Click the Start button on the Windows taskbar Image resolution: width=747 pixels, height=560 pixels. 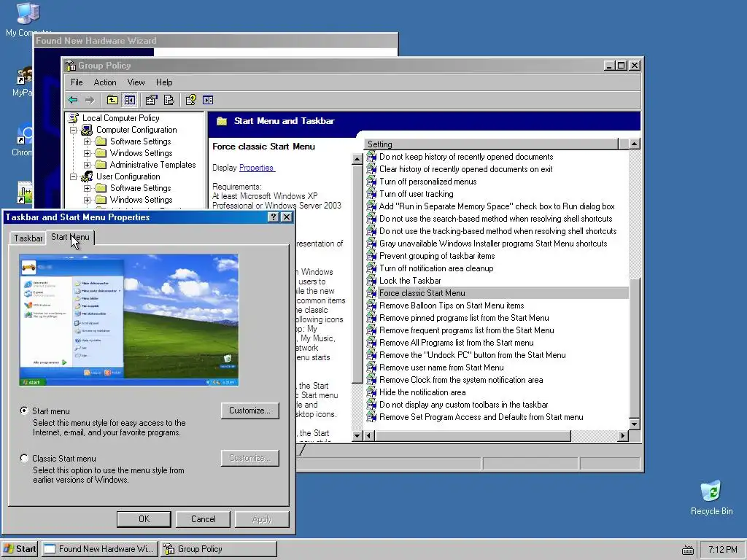click(20, 549)
